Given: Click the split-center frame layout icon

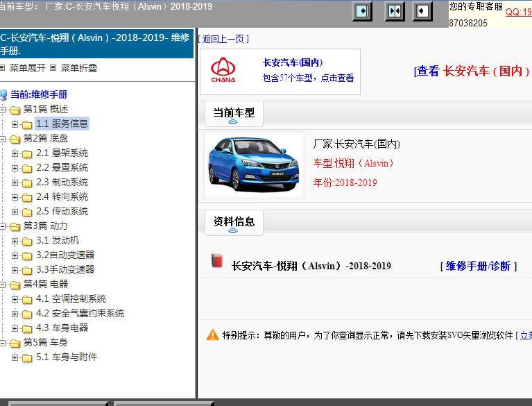Looking at the screenshot, I should pos(395,11).
